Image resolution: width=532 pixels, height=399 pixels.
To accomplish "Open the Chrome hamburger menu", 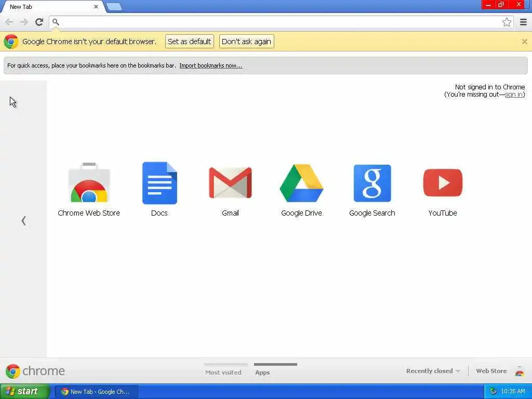I will pos(524,22).
